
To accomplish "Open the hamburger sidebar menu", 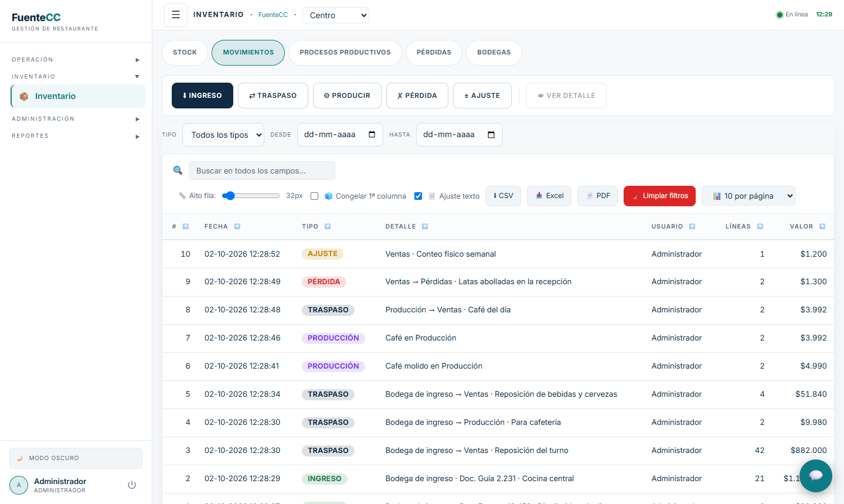I will (176, 15).
